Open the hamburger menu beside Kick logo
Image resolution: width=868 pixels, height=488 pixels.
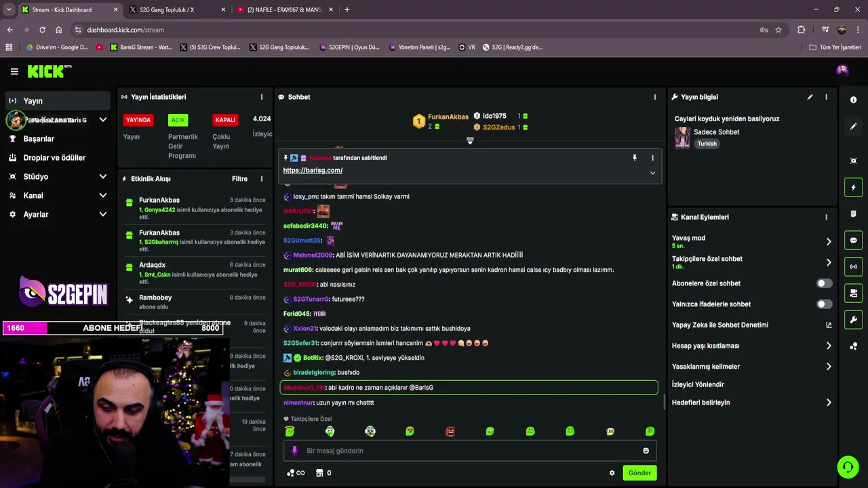(14, 71)
